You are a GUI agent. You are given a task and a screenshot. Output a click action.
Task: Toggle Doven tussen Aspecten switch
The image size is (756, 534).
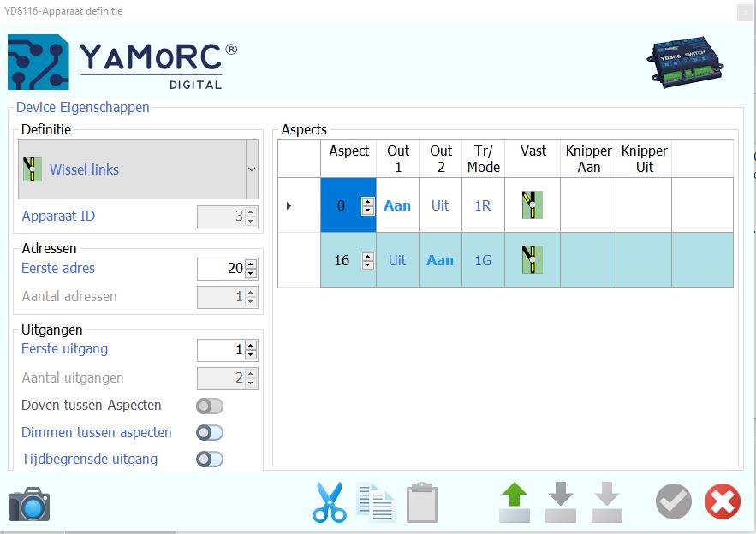(210, 406)
